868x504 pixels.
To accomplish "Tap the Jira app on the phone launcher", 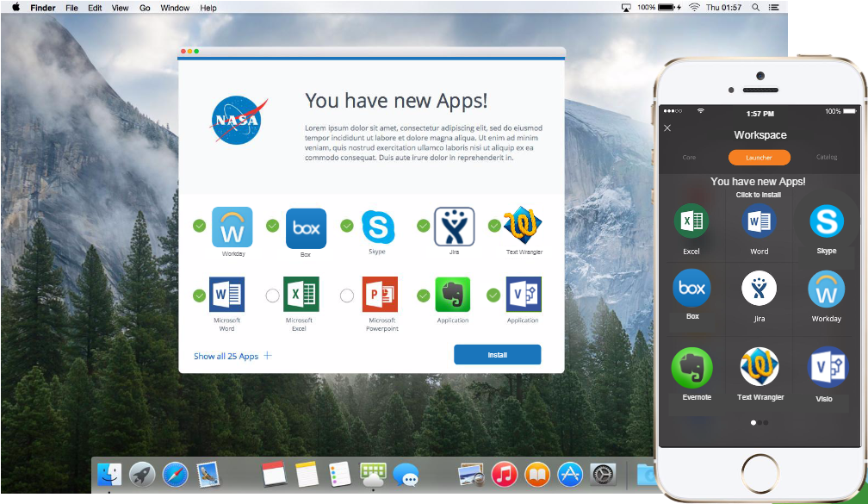I will [x=759, y=288].
